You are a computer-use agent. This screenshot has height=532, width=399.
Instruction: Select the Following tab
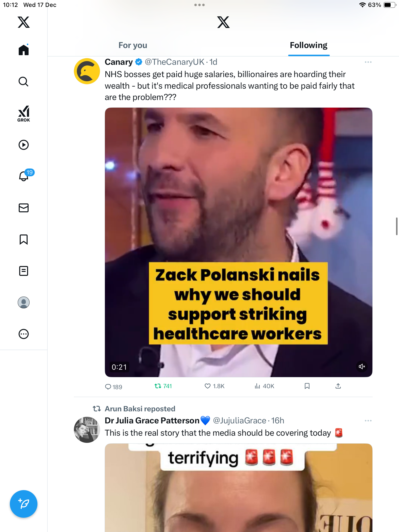pos(308,45)
